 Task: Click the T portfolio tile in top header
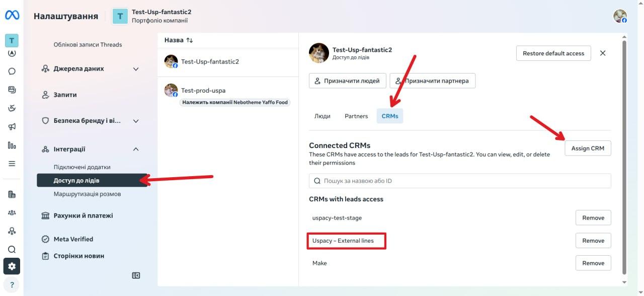tap(120, 16)
